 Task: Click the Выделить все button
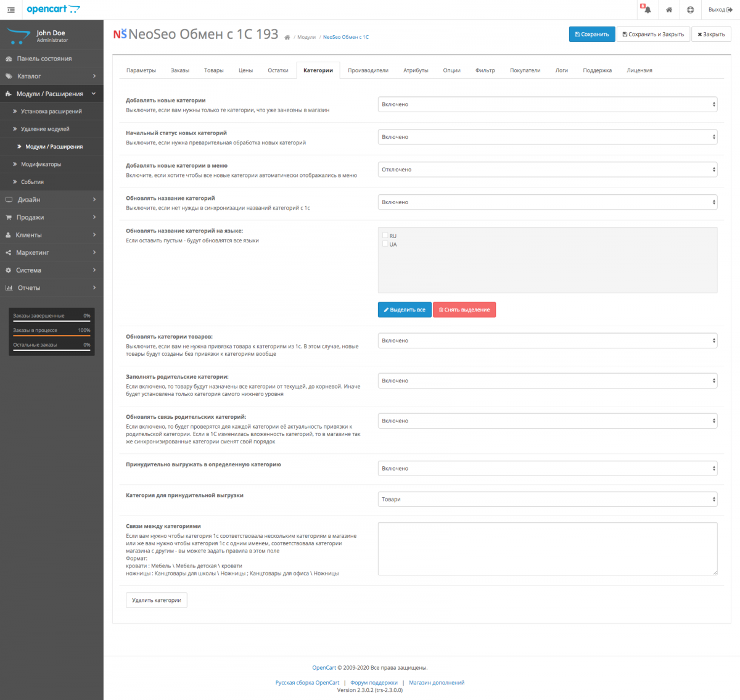tap(405, 310)
